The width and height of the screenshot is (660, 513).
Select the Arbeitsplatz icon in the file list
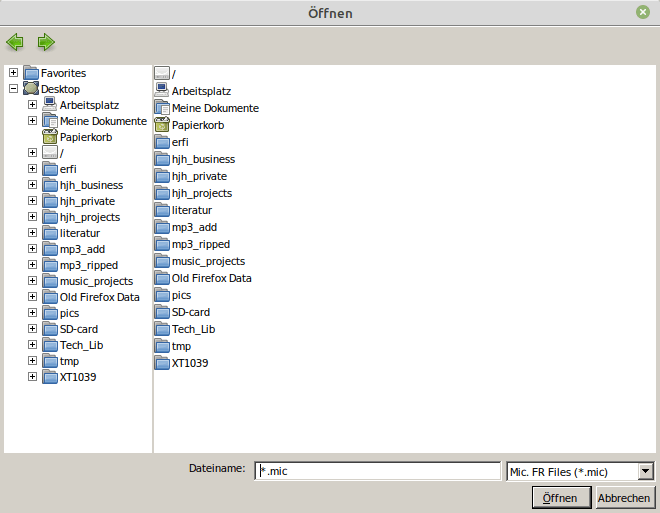[162, 90]
